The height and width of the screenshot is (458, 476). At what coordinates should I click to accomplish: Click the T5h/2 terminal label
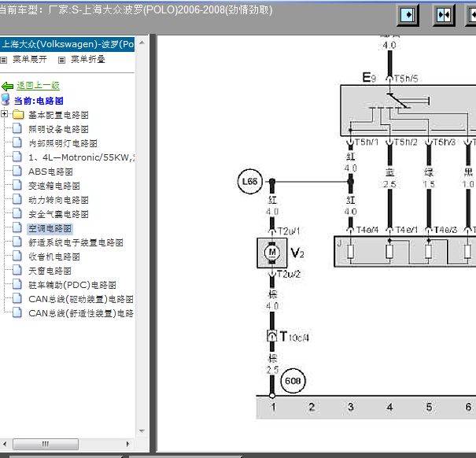point(406,142)
